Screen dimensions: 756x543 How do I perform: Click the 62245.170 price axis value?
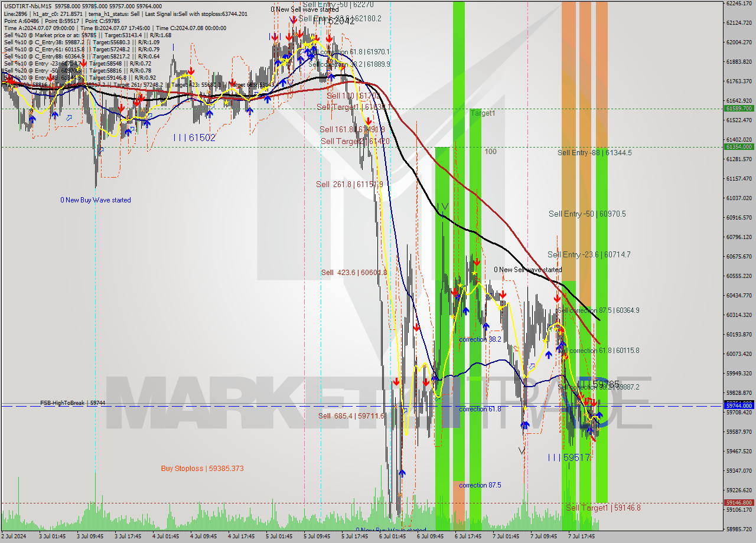tap(739, 3)
